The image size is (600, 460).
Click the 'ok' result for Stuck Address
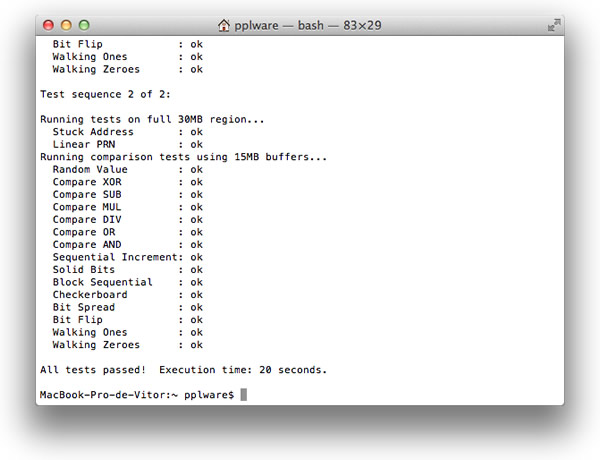click(x=196, y=132)
